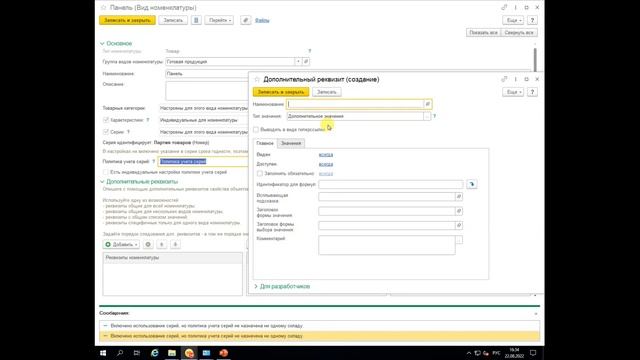
Task: Click the Описание text area in Панель window
Action: (x=207, y=90)
